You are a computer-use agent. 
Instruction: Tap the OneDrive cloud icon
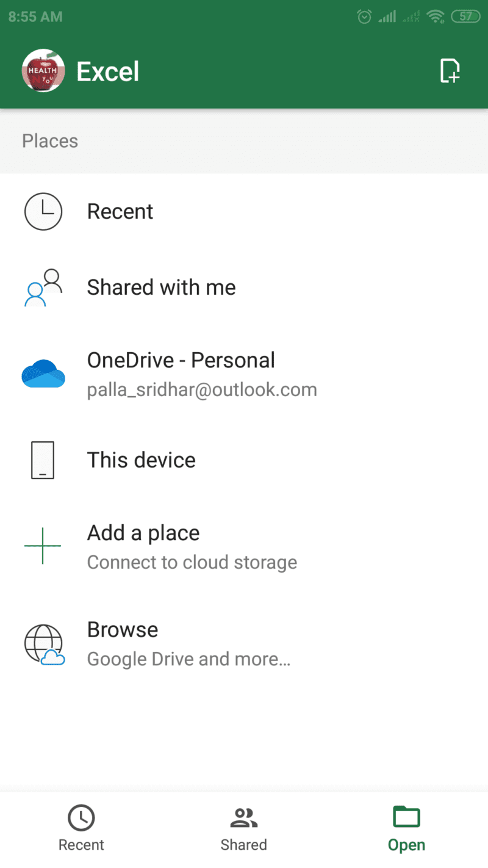[43, 373]
